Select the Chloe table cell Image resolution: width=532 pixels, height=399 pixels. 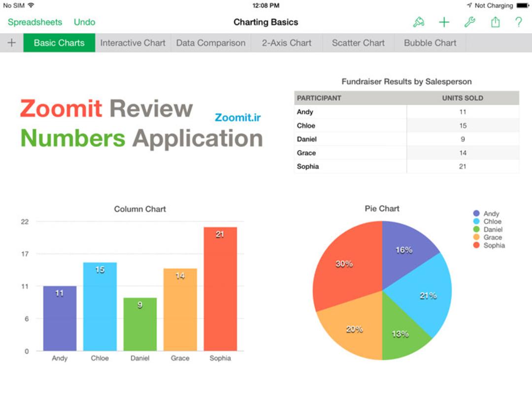(351, 125)
